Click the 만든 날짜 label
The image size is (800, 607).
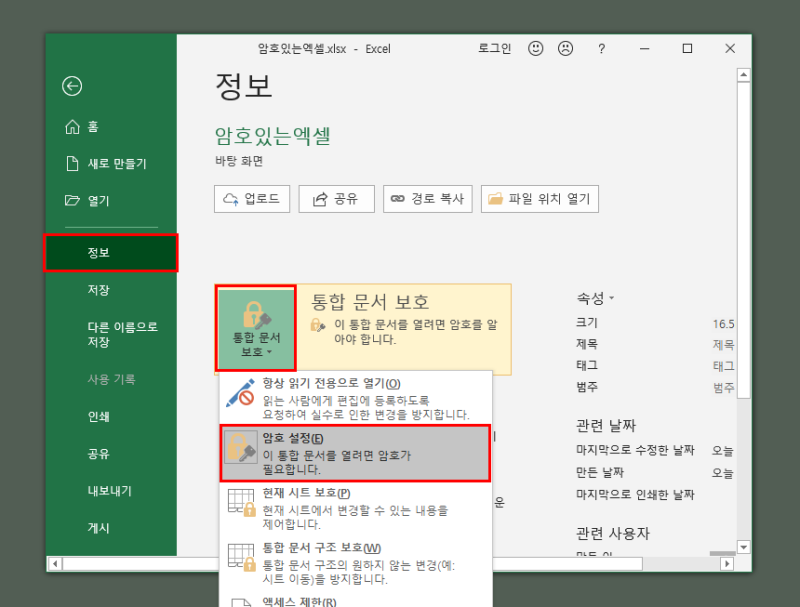point(600,472)
